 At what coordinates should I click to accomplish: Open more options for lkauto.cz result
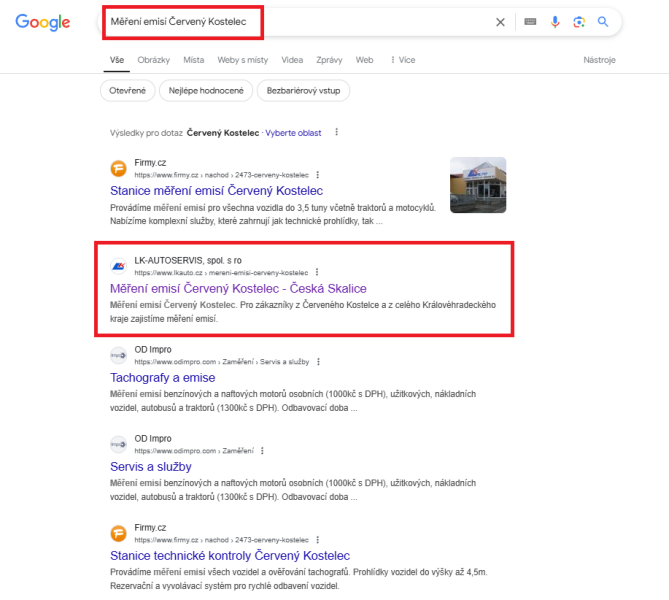tap(317, 272)
